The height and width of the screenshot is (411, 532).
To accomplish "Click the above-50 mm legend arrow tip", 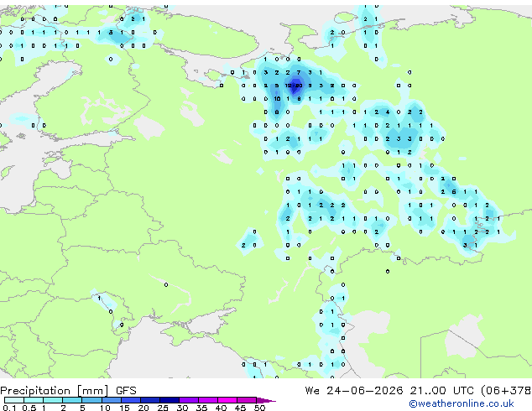I will 266,400.
